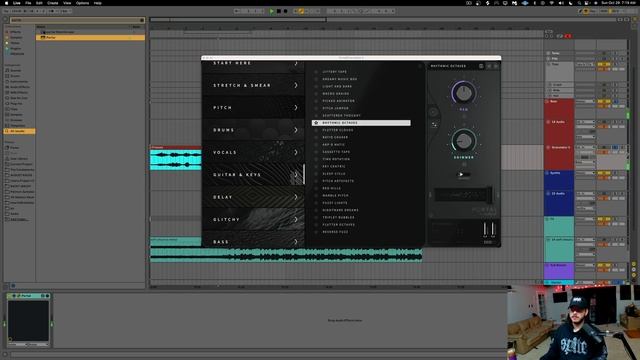640x360 pixels.
Task: Open the View menu
Action: coord(67,3)
